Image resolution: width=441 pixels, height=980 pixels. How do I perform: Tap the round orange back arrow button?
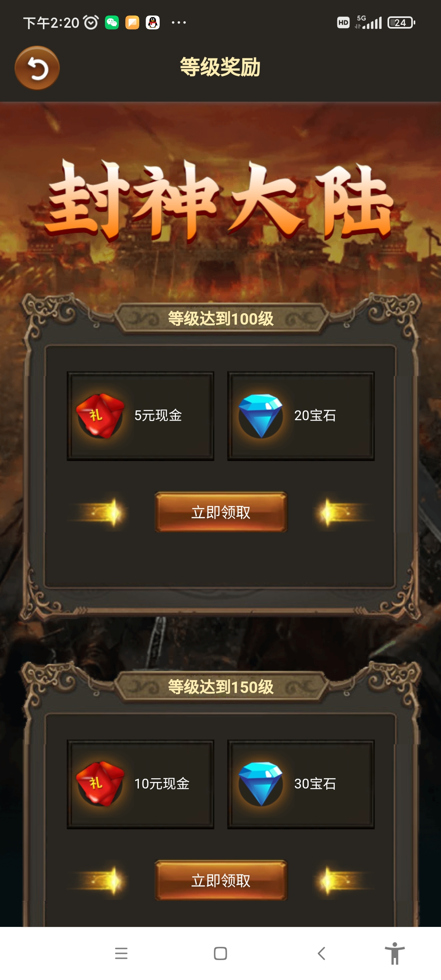pyautogui.click(x=37, y=68)
